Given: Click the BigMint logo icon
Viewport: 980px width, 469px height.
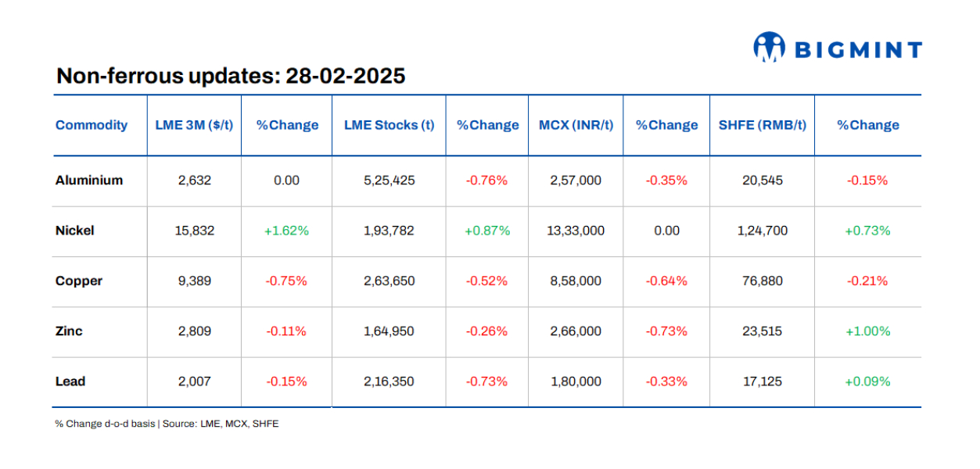Looking at the screenshot, I should [768, 47].
